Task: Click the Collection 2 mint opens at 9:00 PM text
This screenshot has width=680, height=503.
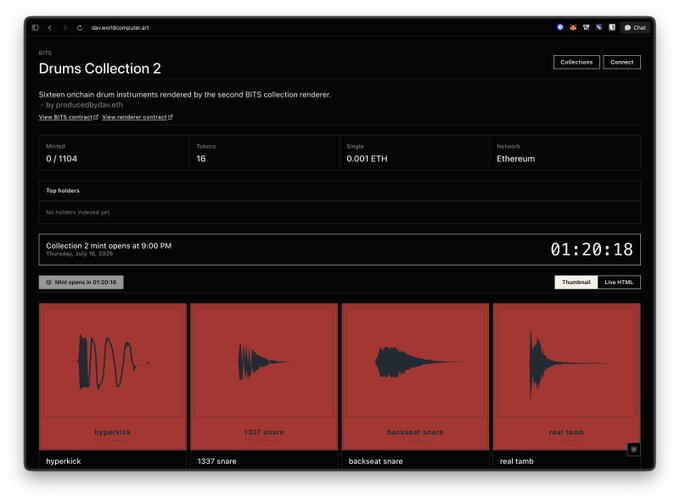Action: coord(109,245)
